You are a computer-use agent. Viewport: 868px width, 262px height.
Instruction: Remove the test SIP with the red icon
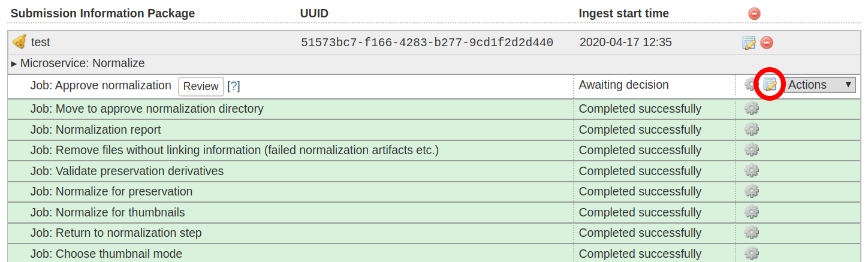pyautogui.click(x=767, y=43)
